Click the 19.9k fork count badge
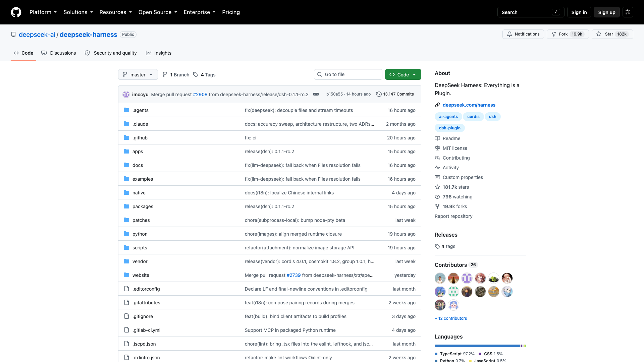The height and width of the screenshot is (362, 644). 577,34
